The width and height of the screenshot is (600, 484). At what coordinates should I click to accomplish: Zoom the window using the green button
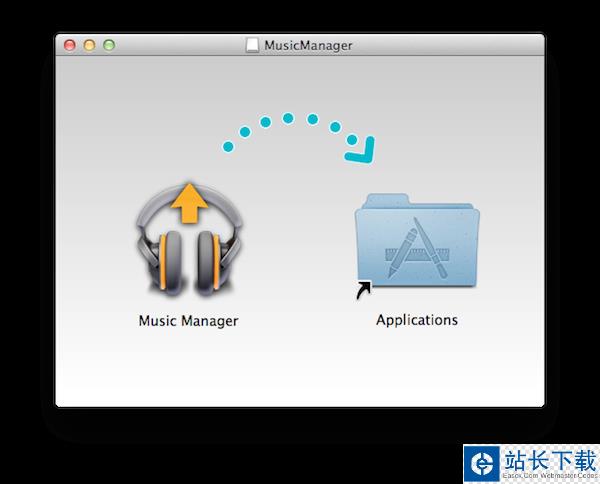click(108, 45)
